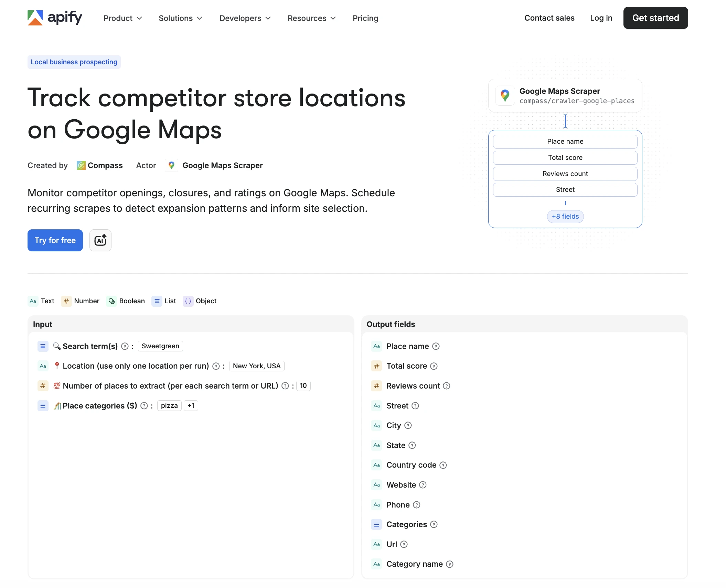Click help icon beside City output field

click(x=408, y=425)
